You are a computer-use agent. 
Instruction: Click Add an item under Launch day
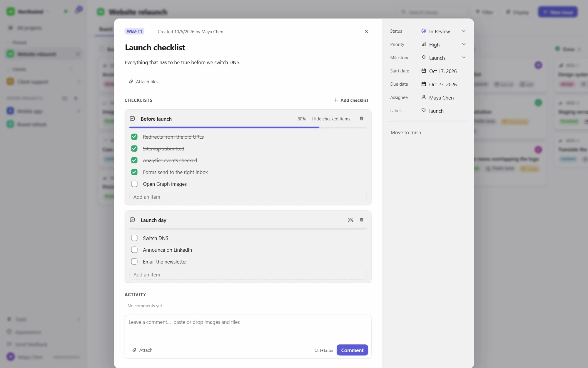[x=248, y=275]
